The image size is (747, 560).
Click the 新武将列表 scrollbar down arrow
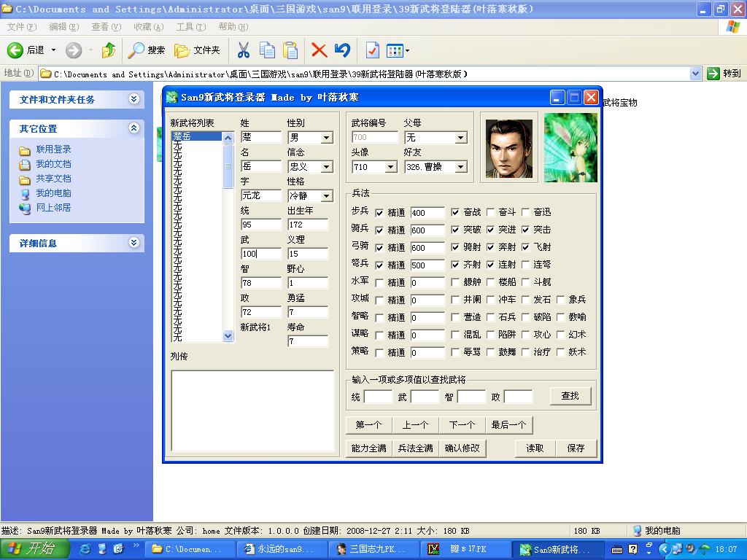(x=228, y=336)
